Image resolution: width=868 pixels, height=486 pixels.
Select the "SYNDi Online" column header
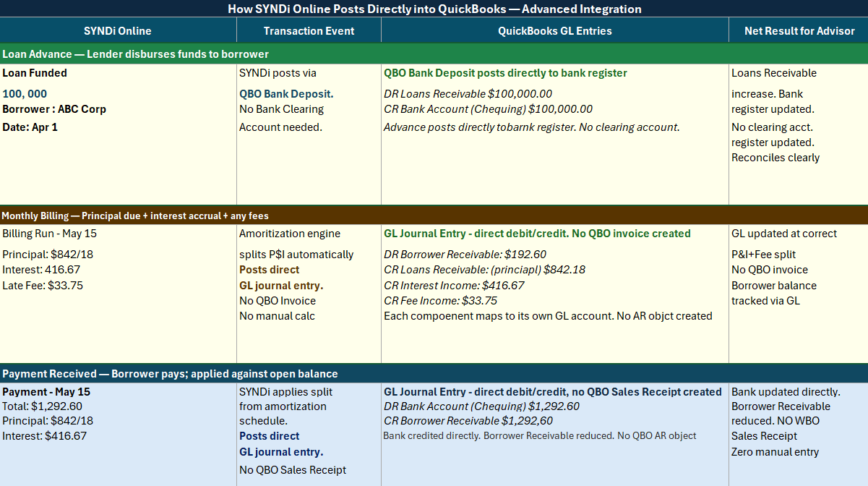click(118, 30)
